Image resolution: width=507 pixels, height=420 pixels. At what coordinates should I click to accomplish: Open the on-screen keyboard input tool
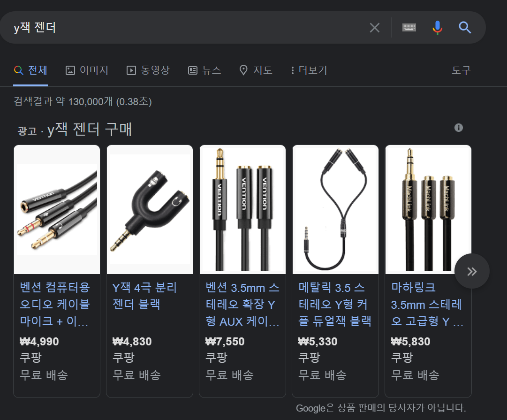point(409,28)
